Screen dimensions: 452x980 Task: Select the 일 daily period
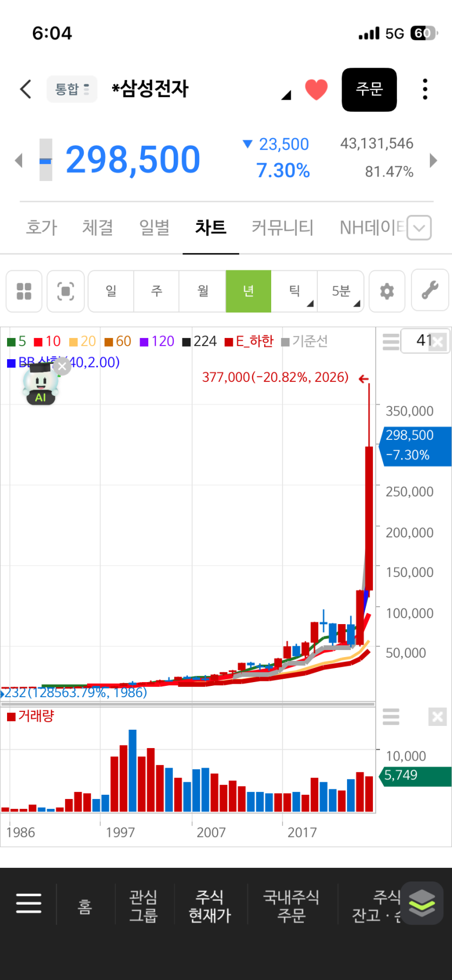pos(111,291)
